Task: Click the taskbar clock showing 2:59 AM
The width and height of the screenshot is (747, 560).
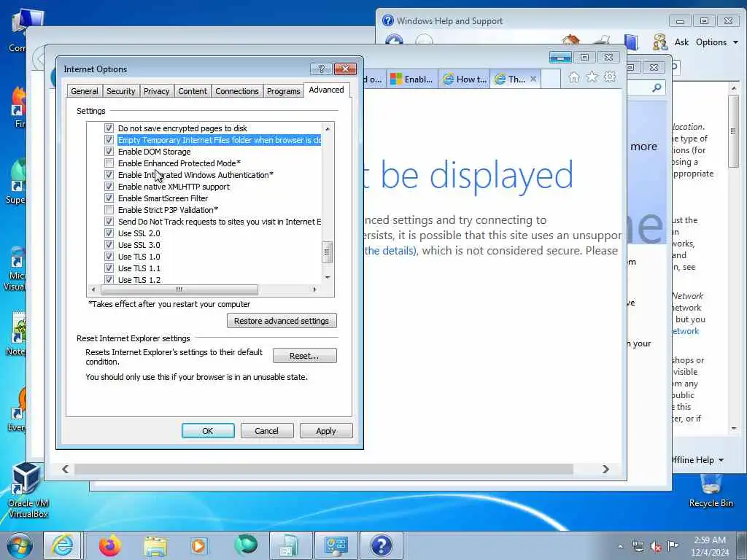Action: point(709,546)
